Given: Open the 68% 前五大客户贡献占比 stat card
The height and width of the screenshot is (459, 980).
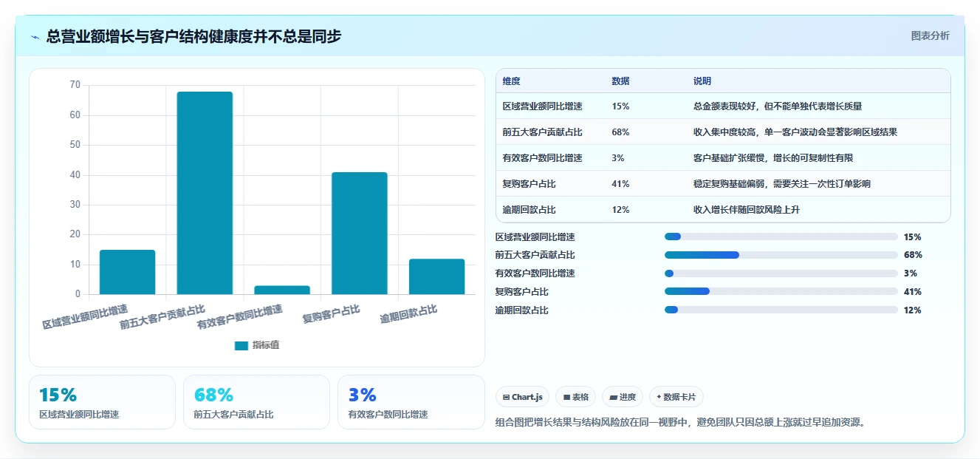Looking at the screenshot, I should (x=256, y=402).
